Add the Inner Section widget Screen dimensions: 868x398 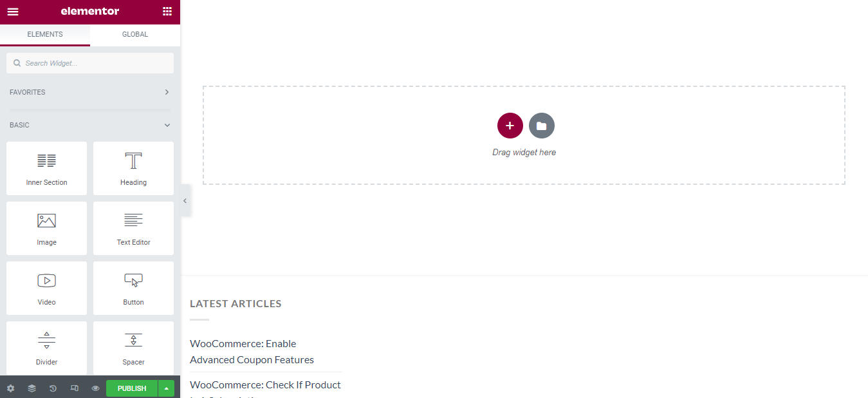pyautogui.click(x=46, y=169)
